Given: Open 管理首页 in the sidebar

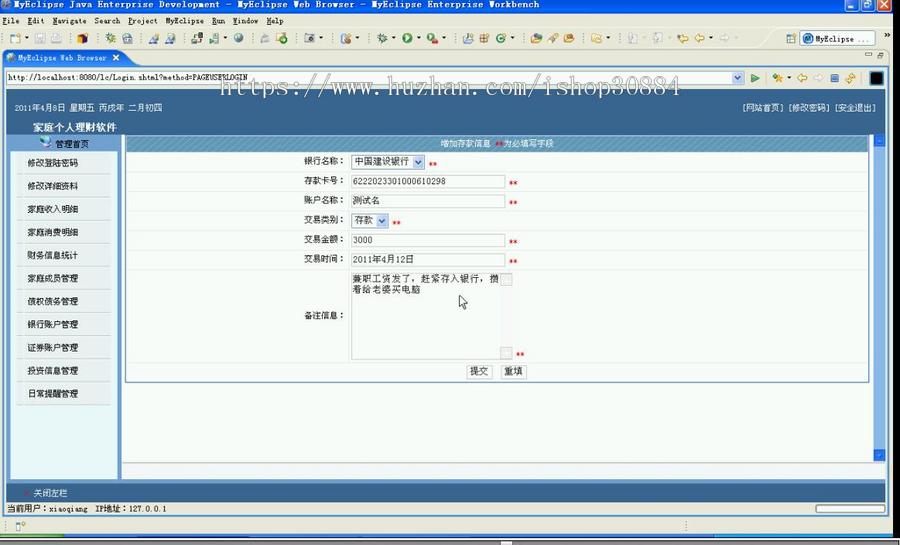Looking at the screenshot, I should point(72,144).
